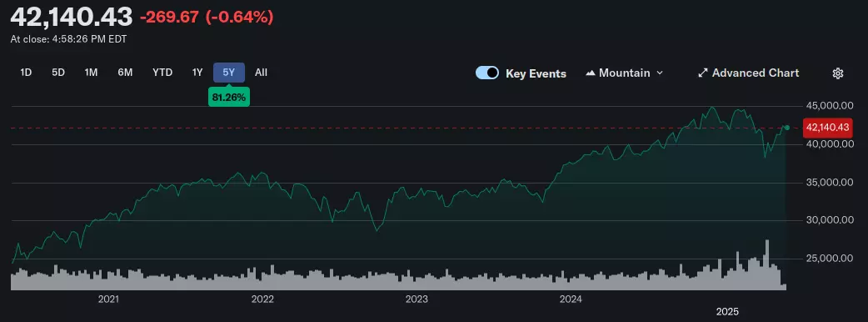Click the 81.26% return badge
This screenshot has width=868, height=322.
tap(228, 97)
